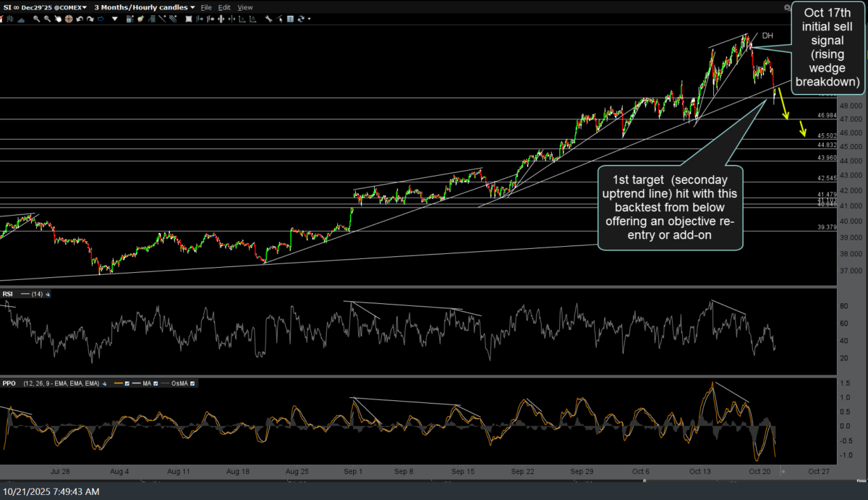Click the Oct 17th sell signal annotation

pyautogui.click(x=827, y=47)
